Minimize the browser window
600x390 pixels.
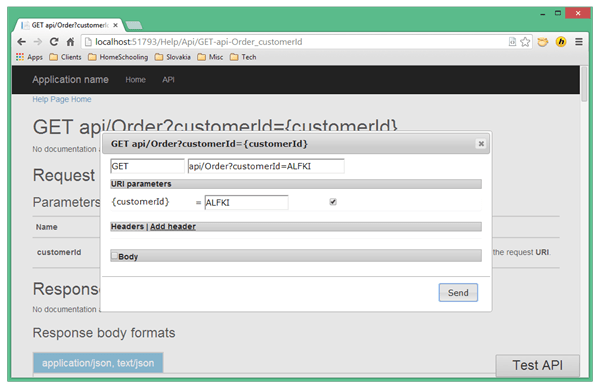tap(542, 14)
